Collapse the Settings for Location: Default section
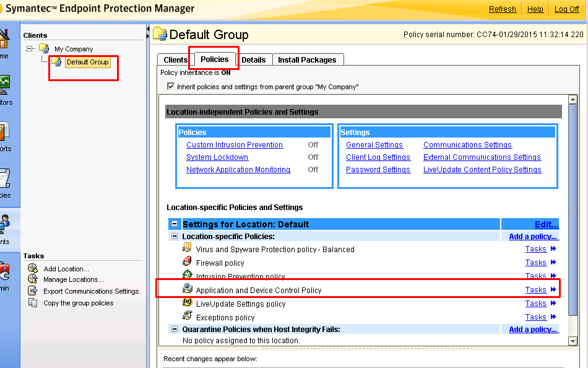 click(x=175, y=224)
